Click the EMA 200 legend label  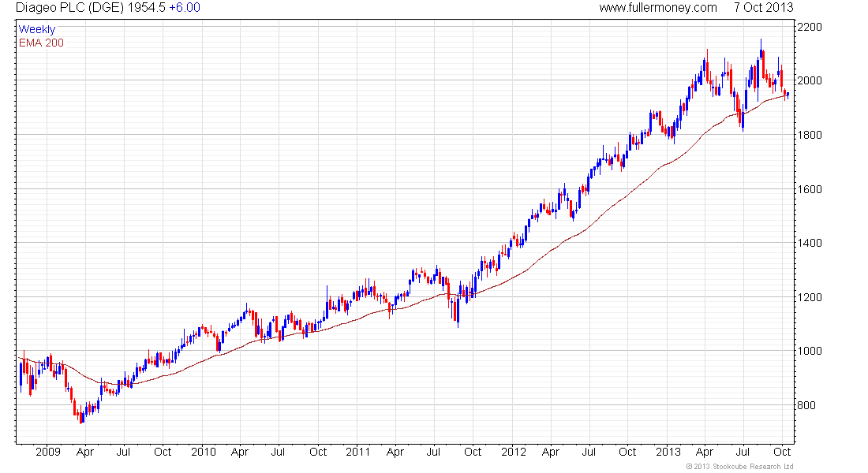(41, 43)
